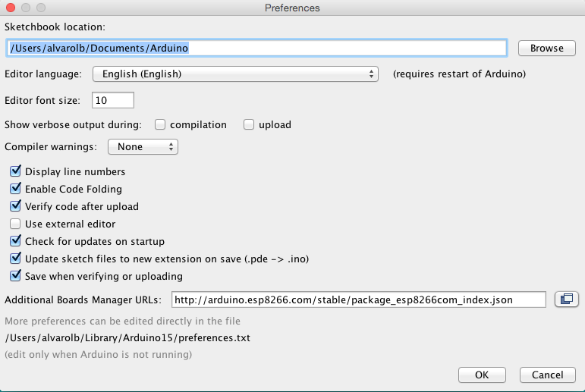Close the Preferences window with red button
This screenshot has height=392, width=585.
point(10,8)
